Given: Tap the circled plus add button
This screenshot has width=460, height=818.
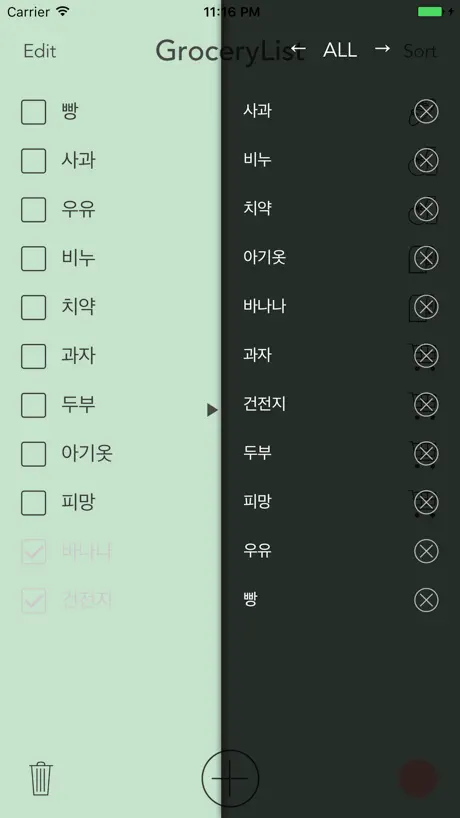Looking at the screenshot, I should pos(230,778).
